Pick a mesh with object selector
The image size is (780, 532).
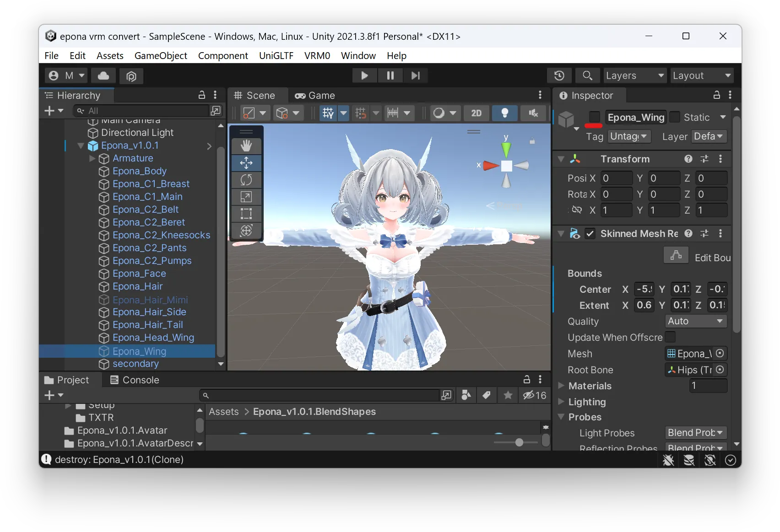720,354
